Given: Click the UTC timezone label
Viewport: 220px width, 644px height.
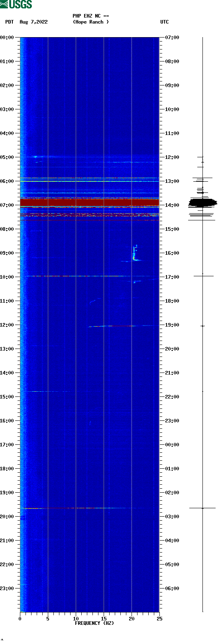Looking at the screenshot, I should 165,22.
